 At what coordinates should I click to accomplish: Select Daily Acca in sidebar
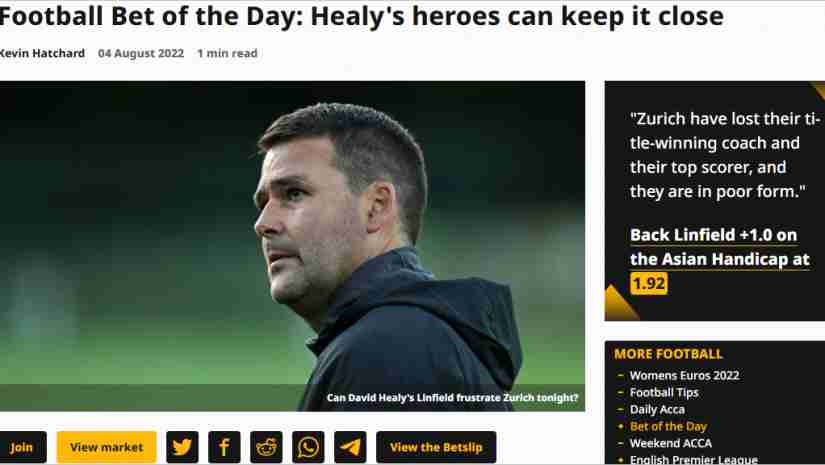657,409
